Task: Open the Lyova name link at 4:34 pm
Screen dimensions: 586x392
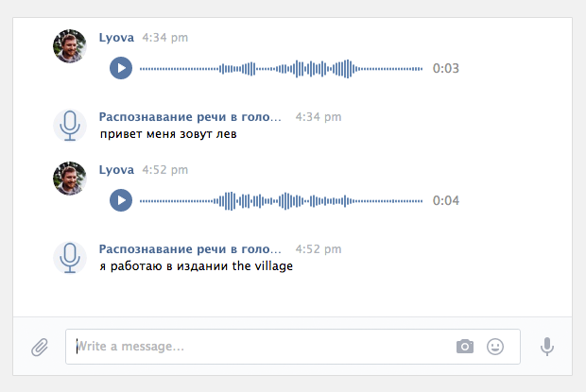Action: (x=116, y=38)
